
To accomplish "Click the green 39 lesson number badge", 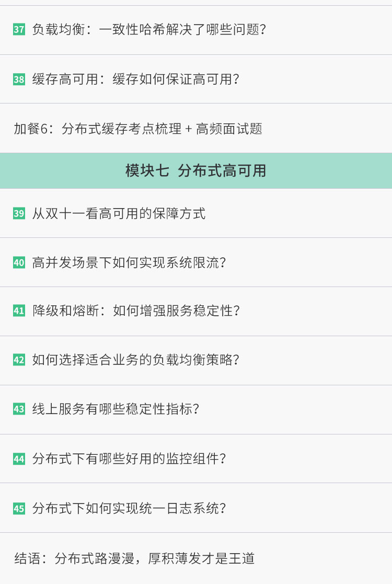I will click(19, 213).
